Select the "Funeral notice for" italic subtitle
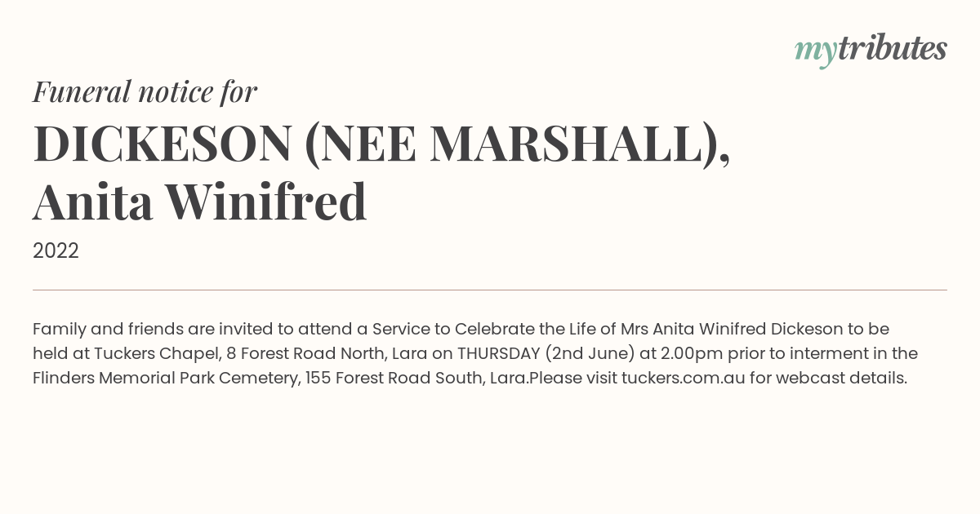980x514 pixels. (145, 91)
